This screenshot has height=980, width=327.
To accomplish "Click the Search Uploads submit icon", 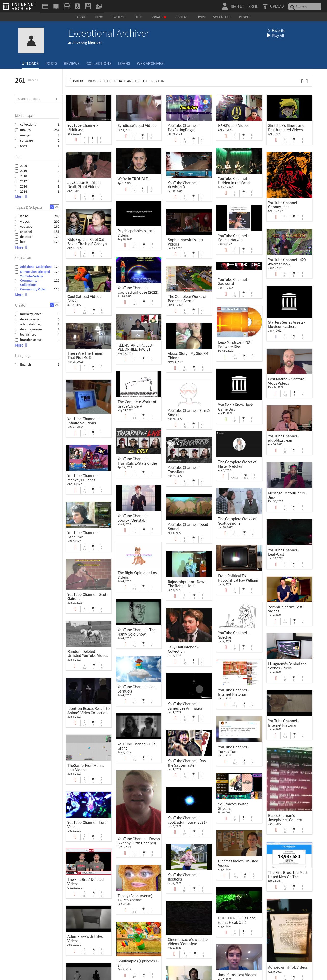I will tap(56, 99).
